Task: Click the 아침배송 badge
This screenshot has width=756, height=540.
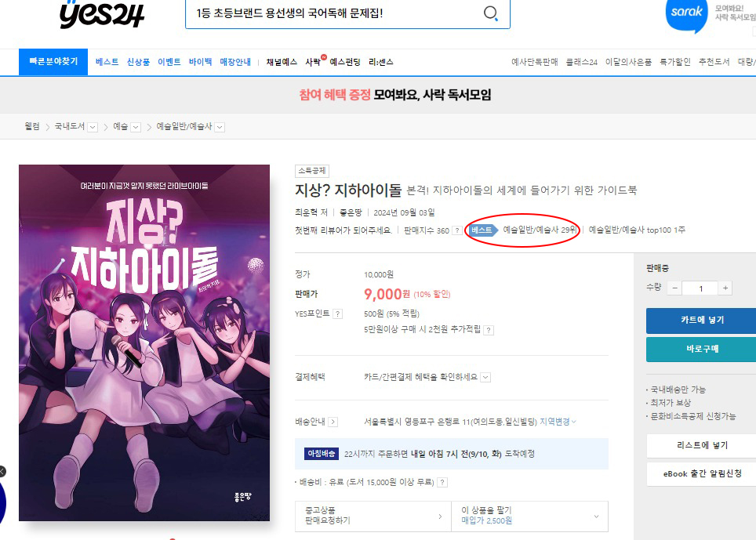Action: coord(322,454)
